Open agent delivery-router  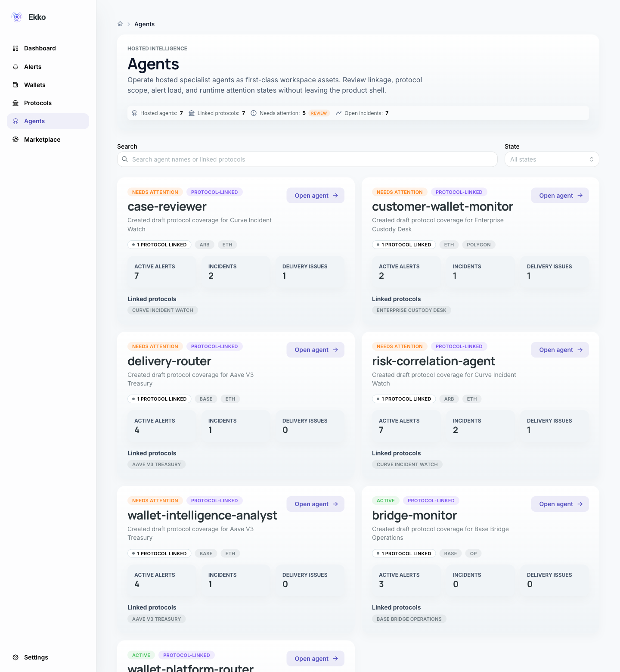[315, 350]
